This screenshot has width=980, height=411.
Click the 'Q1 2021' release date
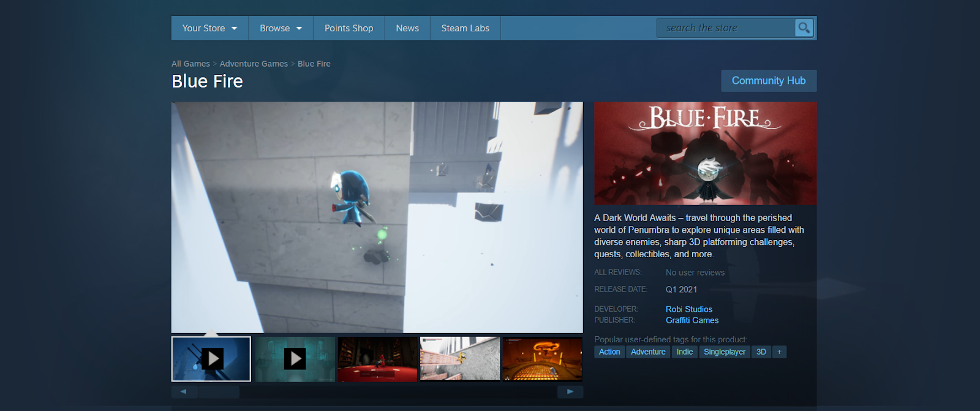(x=681, y=289)
